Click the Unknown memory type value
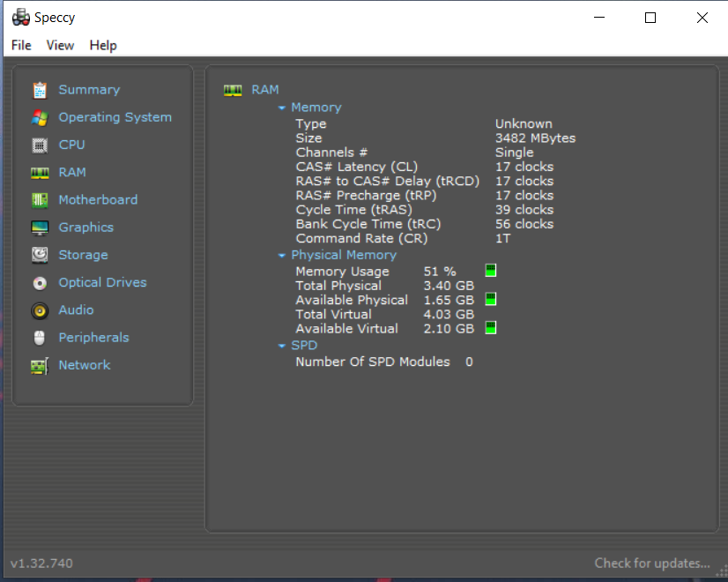Viewport: 728px width, 582px height. [524, 124]
